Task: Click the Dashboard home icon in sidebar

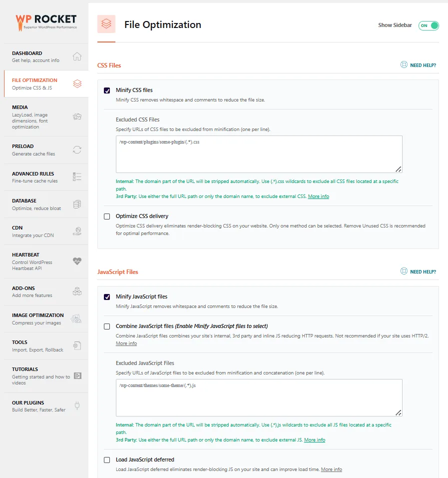Action: [x=77, y=56]
